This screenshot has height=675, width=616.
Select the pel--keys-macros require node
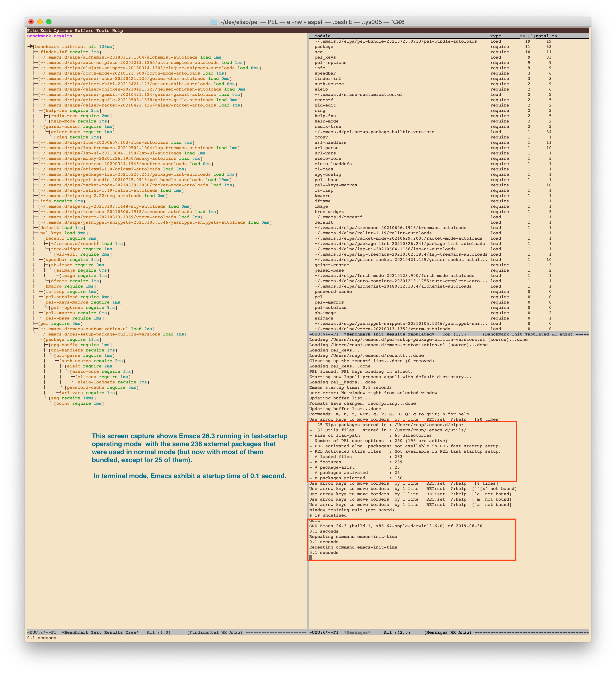(83, 302)
